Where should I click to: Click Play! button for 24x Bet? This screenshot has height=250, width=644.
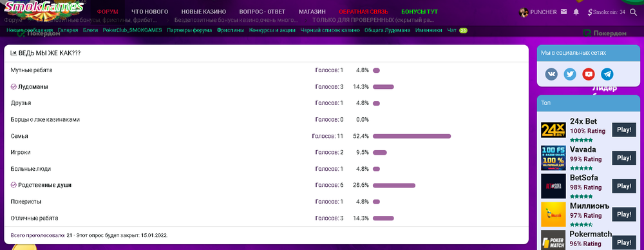click(x=624, y=130)
